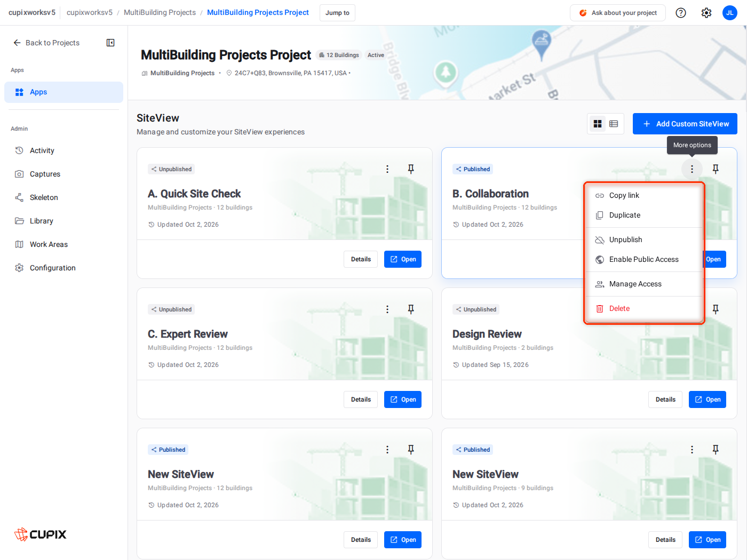Open the Jump to selector
The width and height of the screenshot is (747, 560).
(x=337, y=13)
